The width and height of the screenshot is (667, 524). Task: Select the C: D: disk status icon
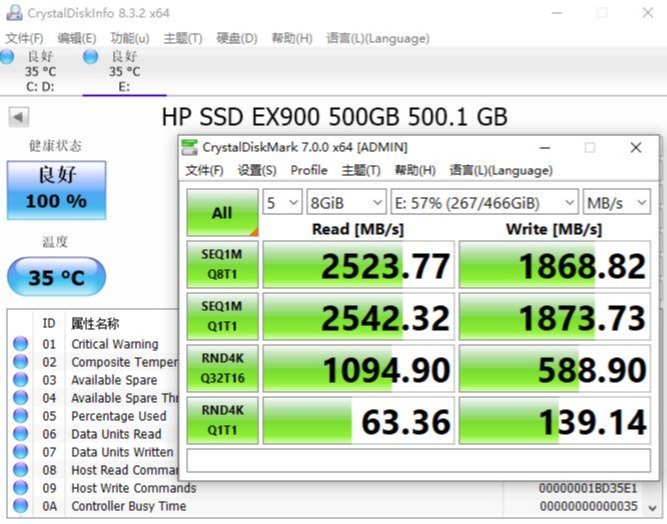[7, 57]
